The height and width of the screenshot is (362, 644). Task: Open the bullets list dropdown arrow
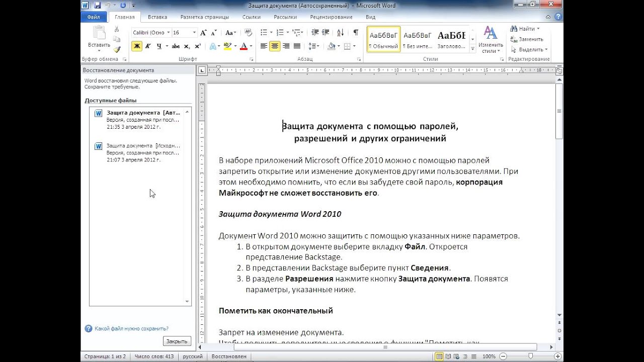point(271,33)
